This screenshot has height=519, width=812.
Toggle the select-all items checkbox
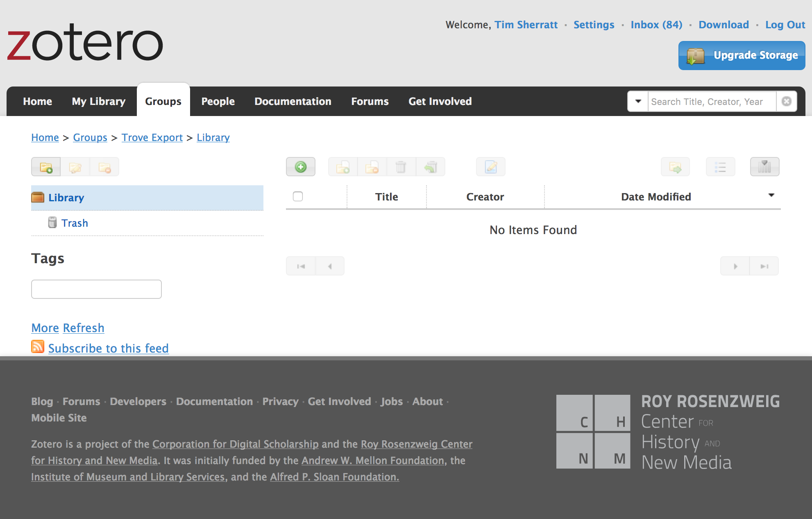[x=298, y=197]
